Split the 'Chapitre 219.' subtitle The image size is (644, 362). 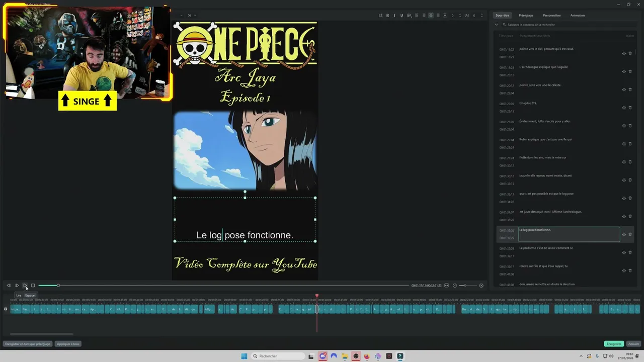[x=624, y=108]
